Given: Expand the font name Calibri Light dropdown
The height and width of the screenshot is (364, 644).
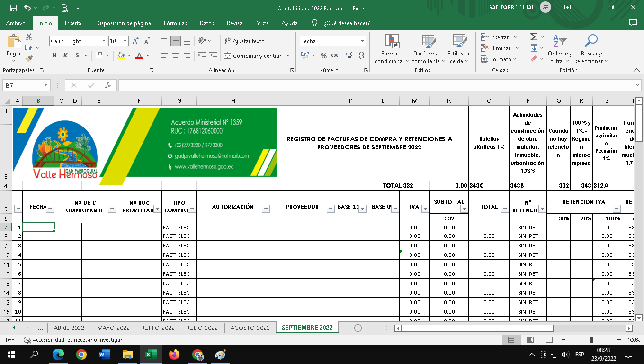Looking at the screenshot, I should point(104,41).
